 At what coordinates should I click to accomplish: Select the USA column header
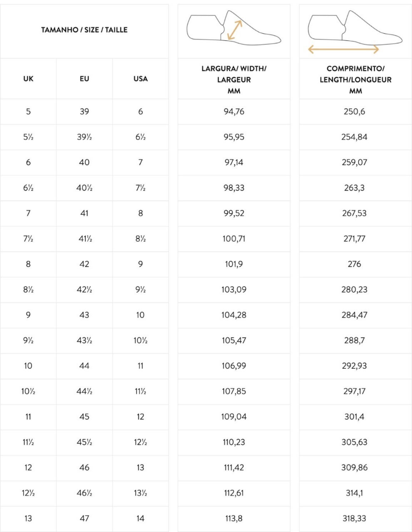pos(140,79)
